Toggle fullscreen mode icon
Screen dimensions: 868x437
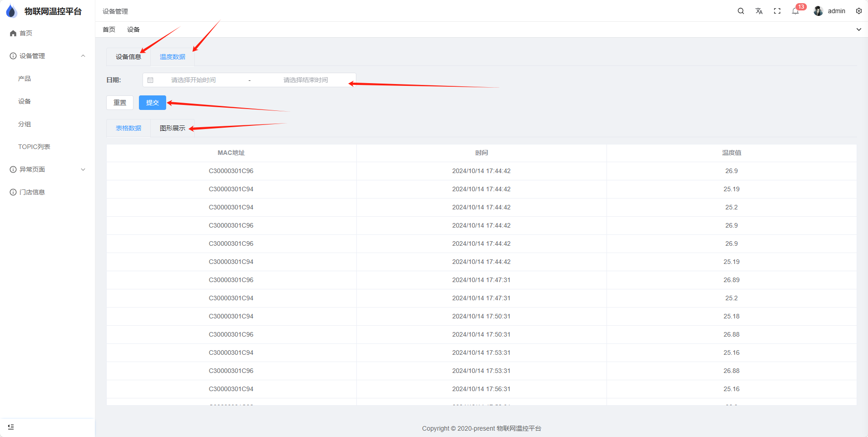click(x=777, y=11)
